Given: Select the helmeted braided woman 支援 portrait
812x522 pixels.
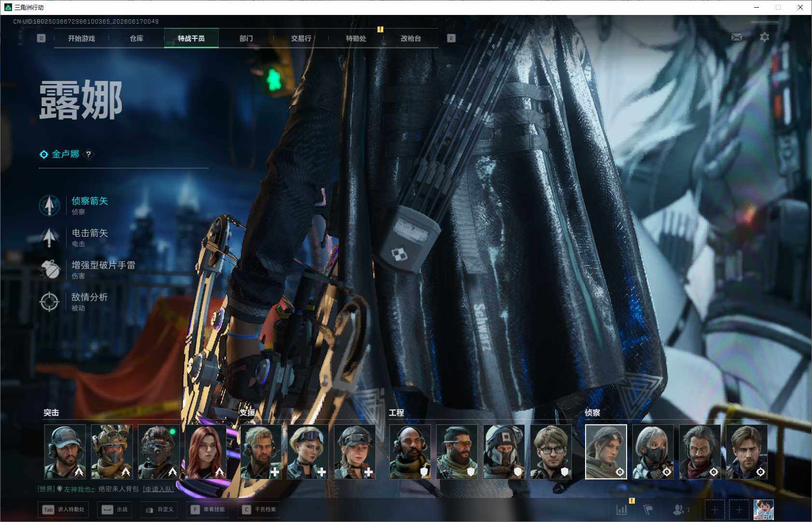Looking at the screenshot, I should pos(355,452).
